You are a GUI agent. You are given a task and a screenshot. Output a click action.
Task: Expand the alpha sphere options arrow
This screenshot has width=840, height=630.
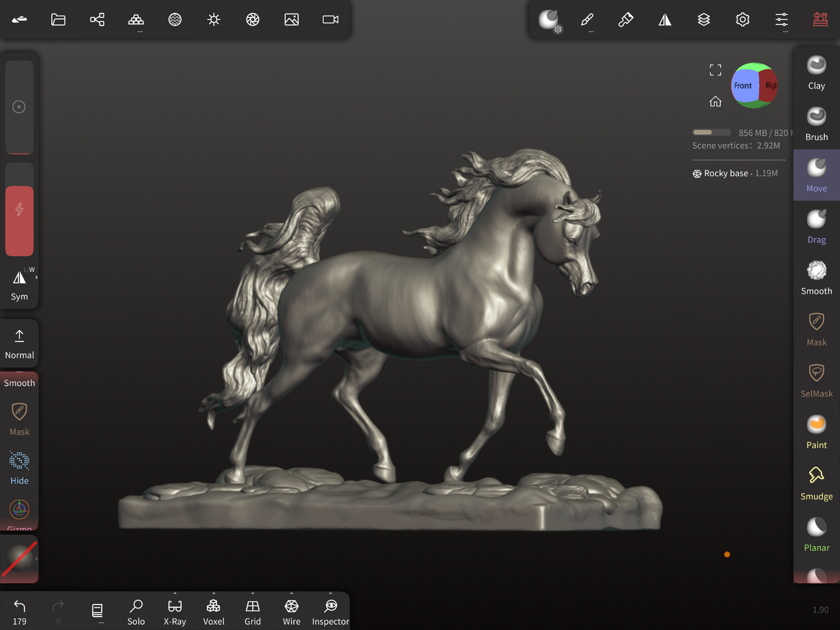pos(37,559)
